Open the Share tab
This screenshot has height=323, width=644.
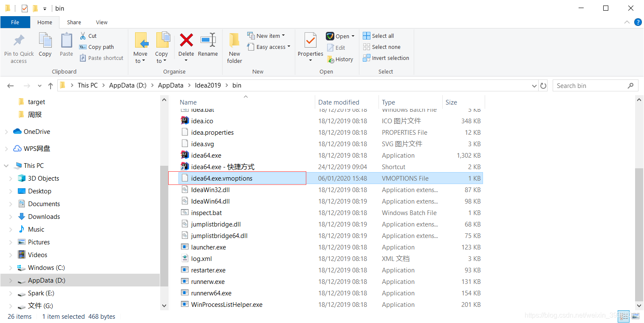[74, 22]
